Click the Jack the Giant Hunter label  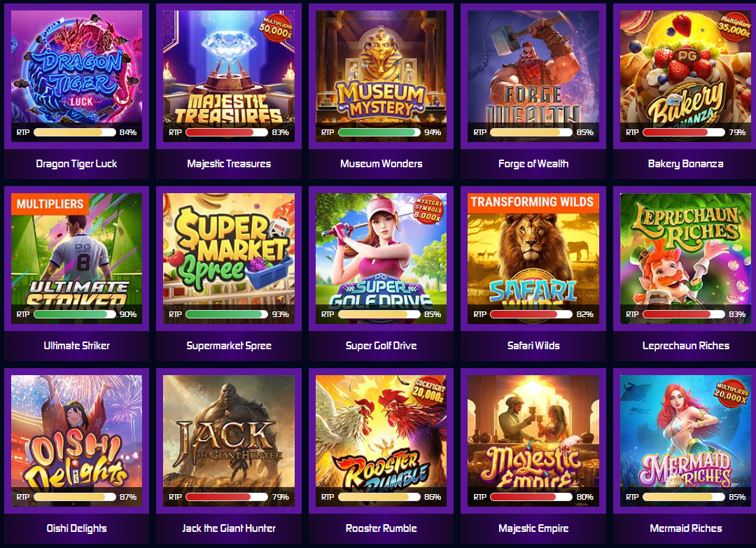(x=228, y=528)
